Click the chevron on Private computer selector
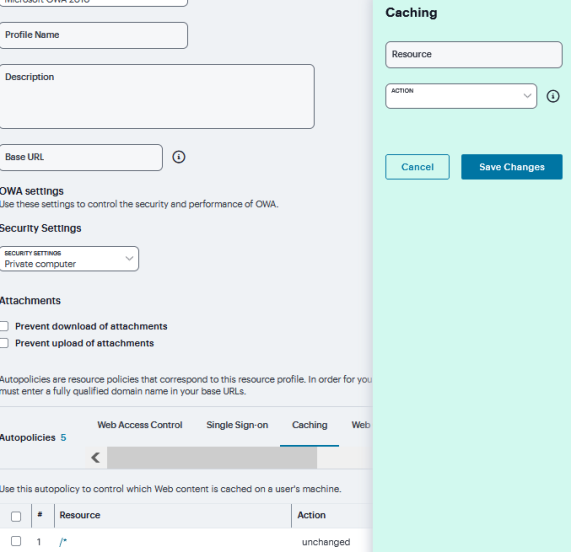Image resolution: width=571 pixels, height=552 pixels. click(129, 259)
